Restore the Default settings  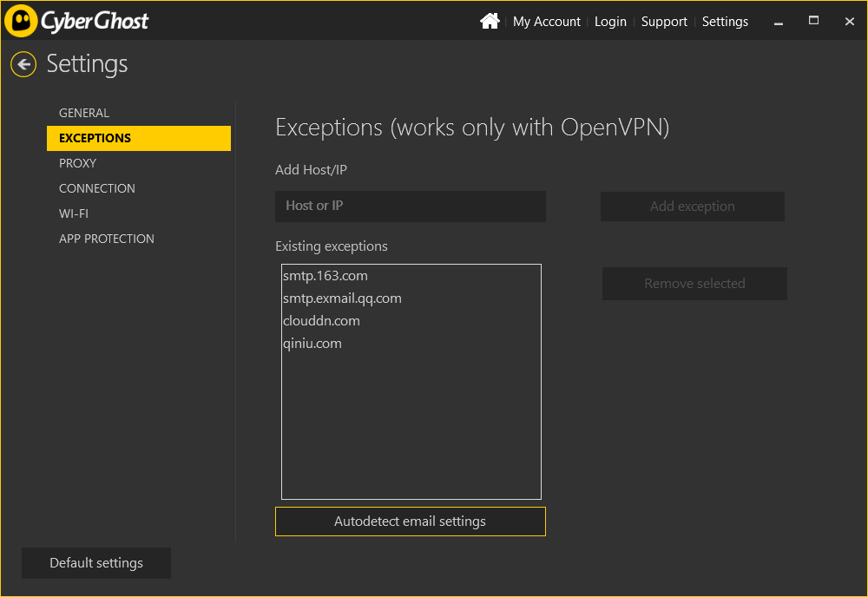(96, 563)
